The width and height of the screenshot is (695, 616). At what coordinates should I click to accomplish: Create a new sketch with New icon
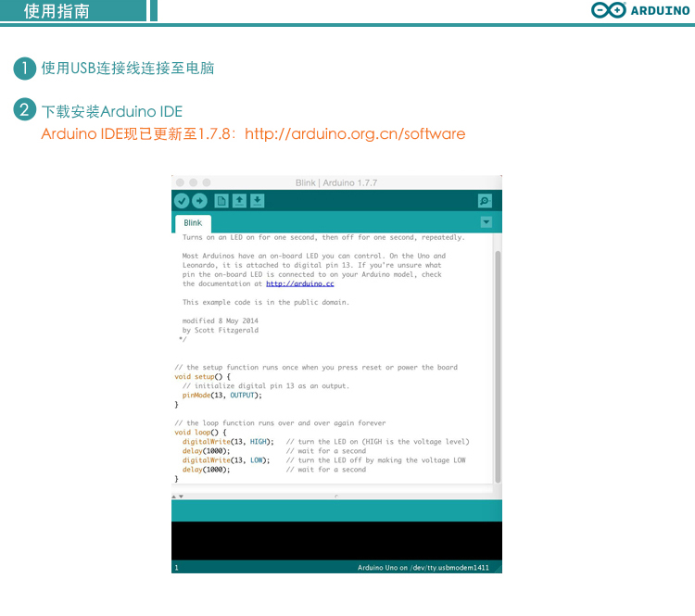pos(221,201)
